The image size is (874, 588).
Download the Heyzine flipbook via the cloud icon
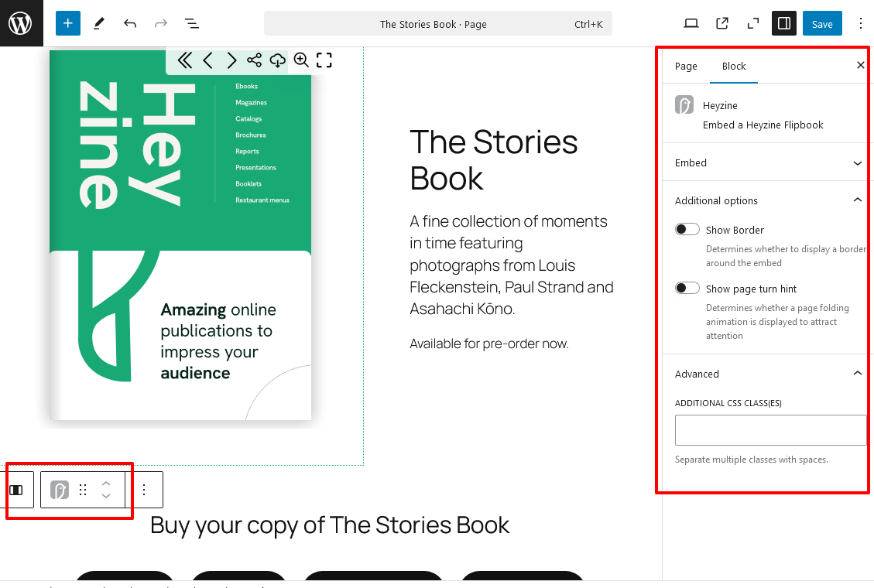coord(278,60)
